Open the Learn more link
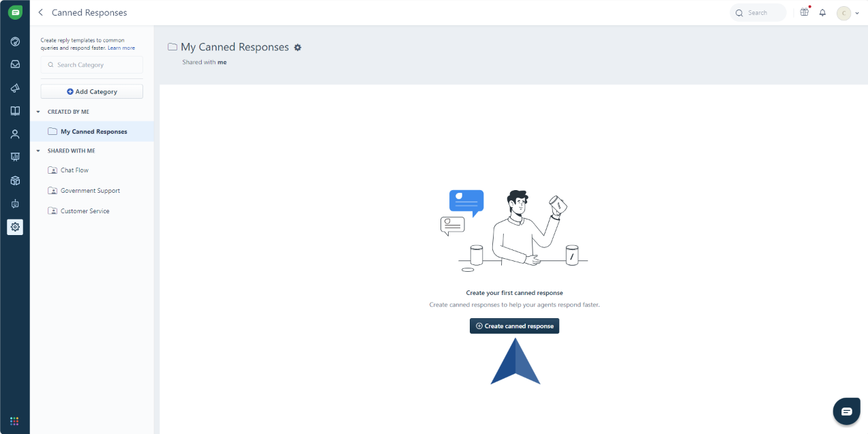 [121, 47]
